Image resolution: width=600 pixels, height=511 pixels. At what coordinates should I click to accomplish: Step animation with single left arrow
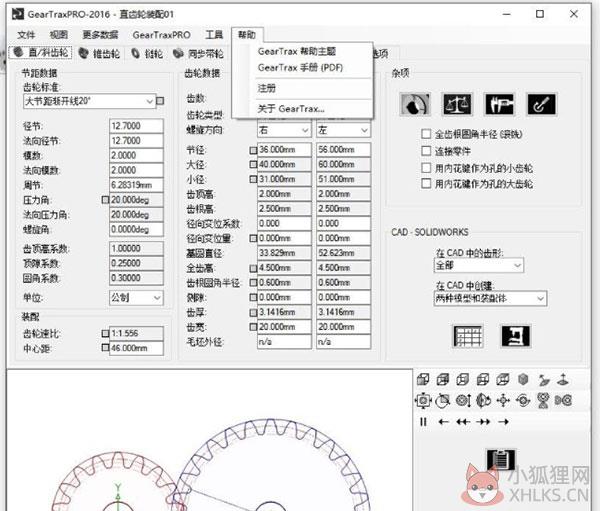(443, 422)
